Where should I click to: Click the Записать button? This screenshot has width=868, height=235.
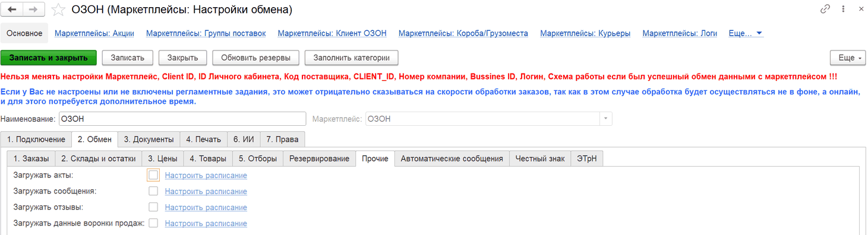click(128, 58)
